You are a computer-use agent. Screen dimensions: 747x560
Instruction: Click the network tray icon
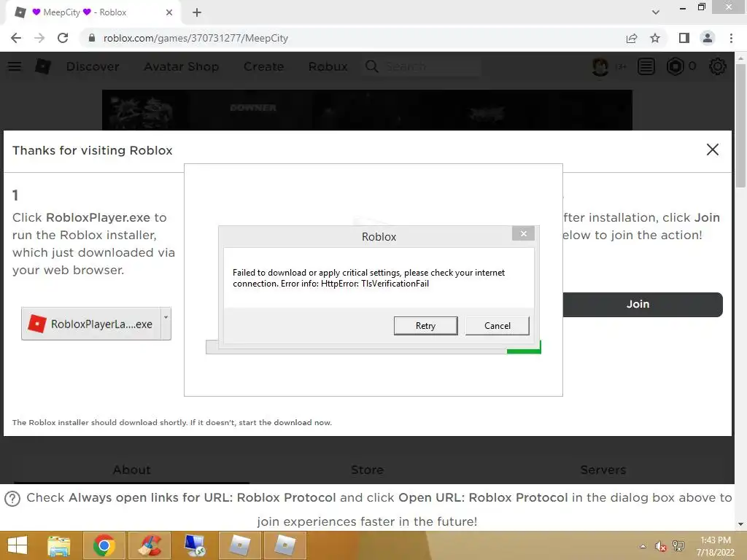[678, 546]
